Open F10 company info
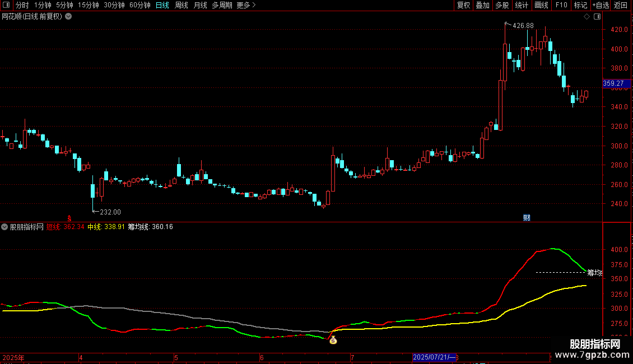633x364 pixels. [x=561, y=5]
